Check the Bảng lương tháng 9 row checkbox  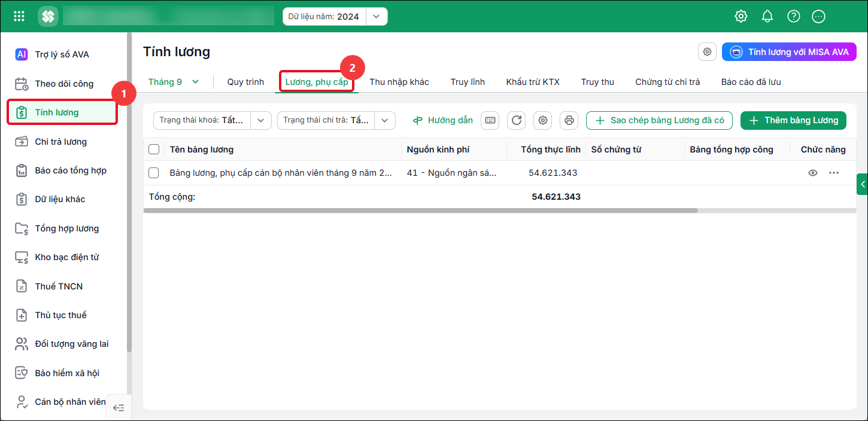pyautogui.click(x=154, y=173)
